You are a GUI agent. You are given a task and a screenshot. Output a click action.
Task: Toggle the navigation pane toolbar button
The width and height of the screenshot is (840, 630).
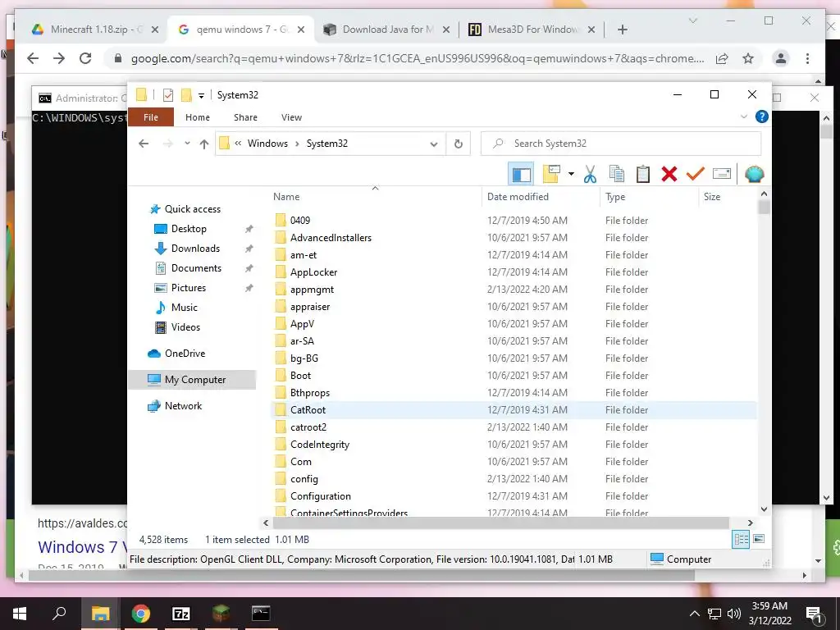(x=521, y=174)
